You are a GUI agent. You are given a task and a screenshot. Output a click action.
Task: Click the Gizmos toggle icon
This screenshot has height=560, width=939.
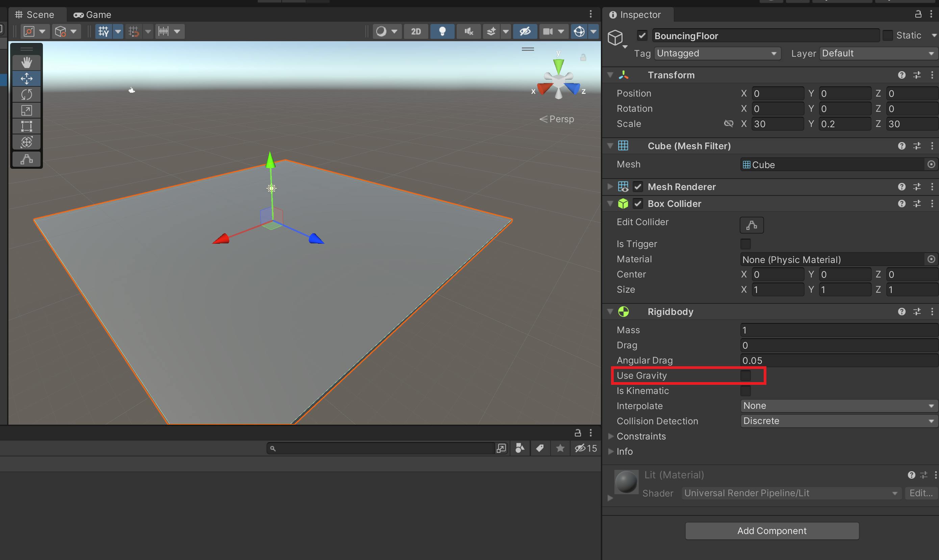(x=579, y=31)
